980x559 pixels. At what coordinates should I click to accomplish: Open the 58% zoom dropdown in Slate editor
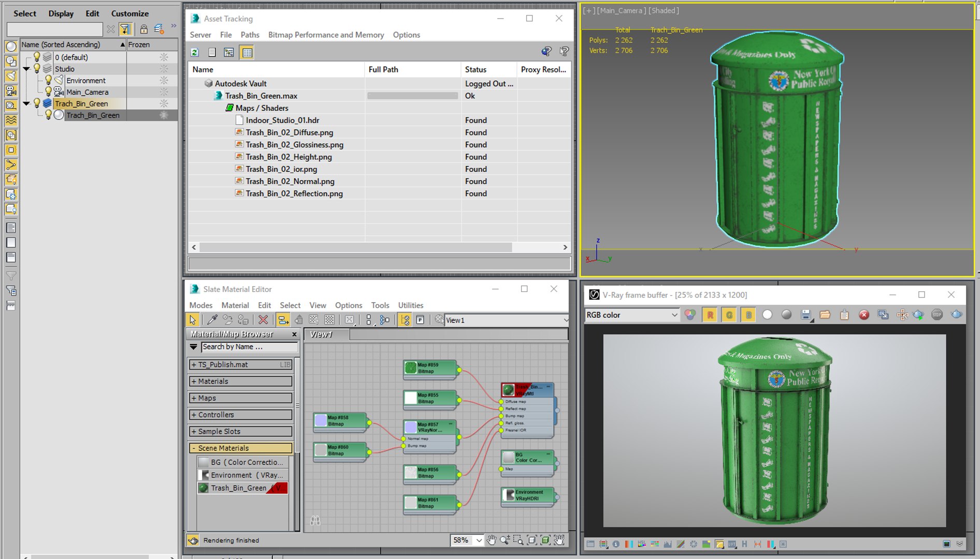tap(479, 540)
